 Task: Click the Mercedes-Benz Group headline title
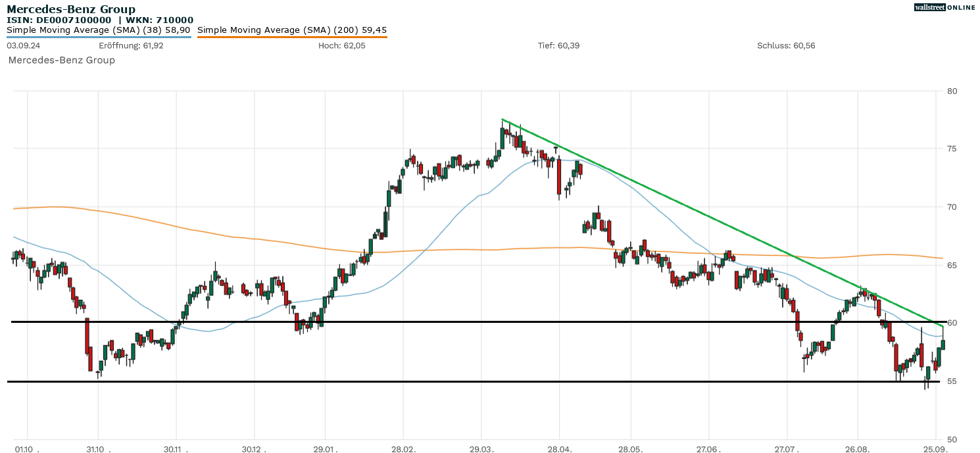[x=71, y=9]
